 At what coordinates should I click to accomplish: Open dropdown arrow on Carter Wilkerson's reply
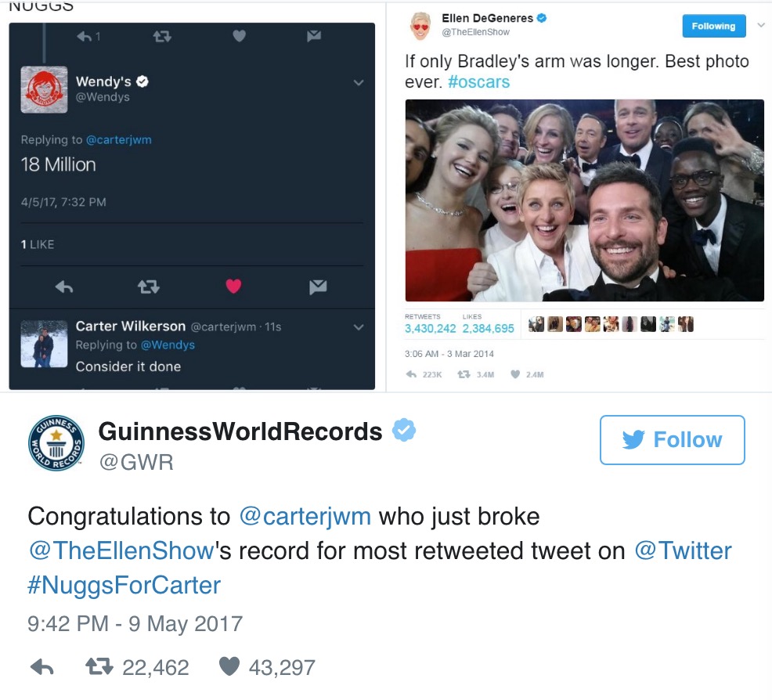point(359,327)
